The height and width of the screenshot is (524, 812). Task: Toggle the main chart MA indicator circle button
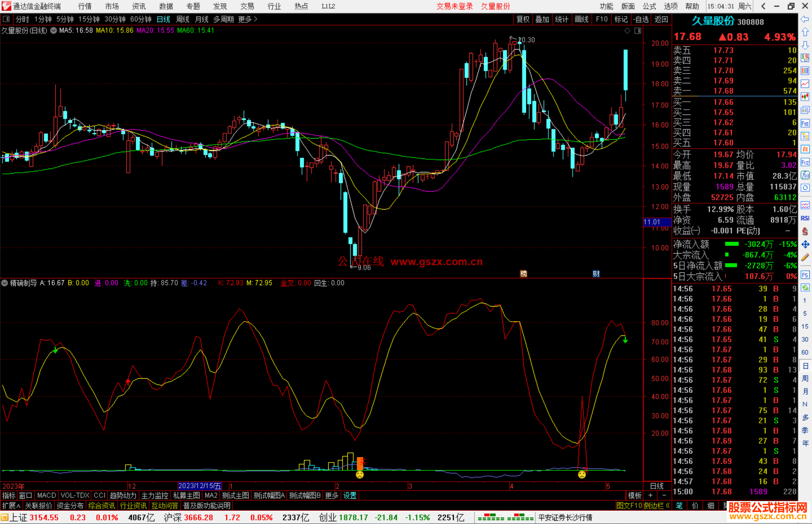point(53,30)
